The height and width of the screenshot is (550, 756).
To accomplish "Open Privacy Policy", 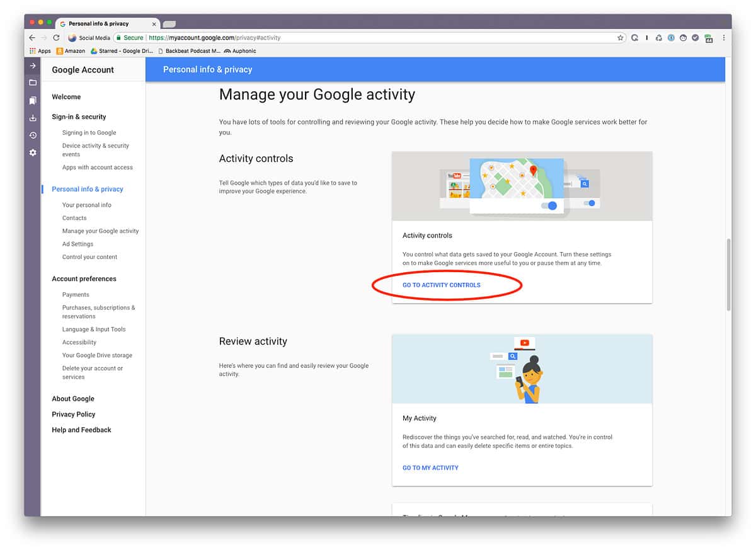I will pyautogui.click(x=74, y=415).
